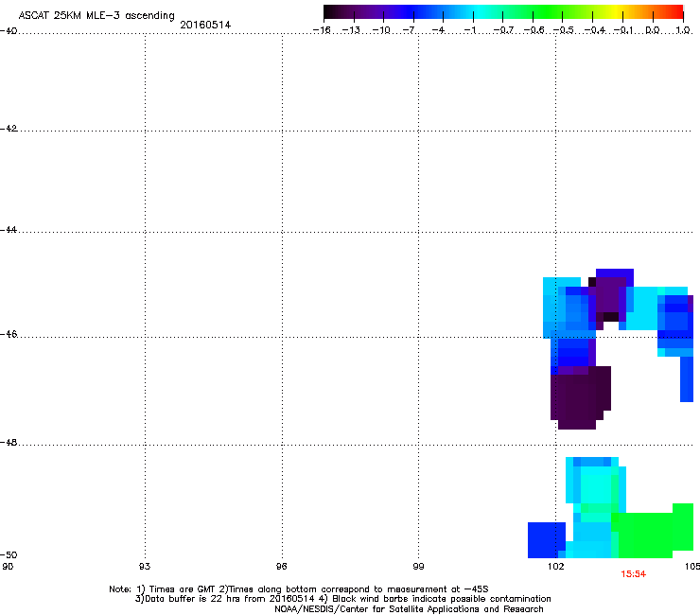Click the '102' longitude axis label
This screenshot has height=615, width=700.
click(x=556, y=567)
